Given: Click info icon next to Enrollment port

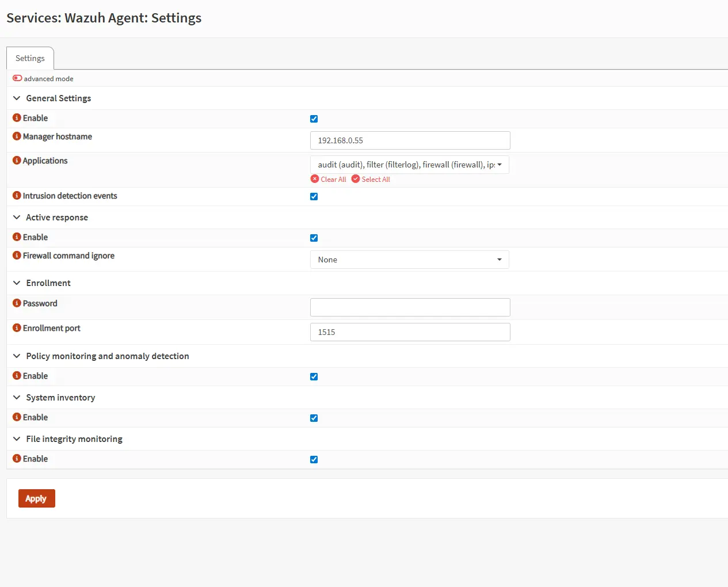Looking at the screenshot, I should (x=17, y=328).
